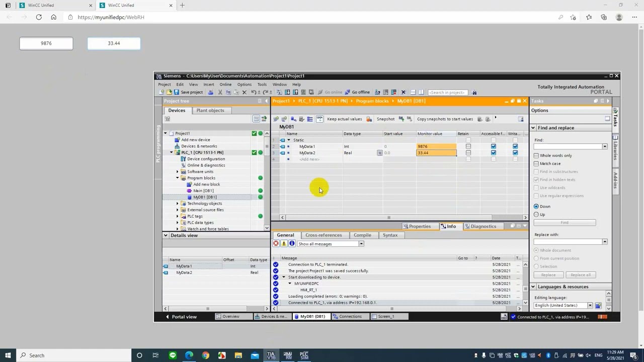Viewport: 644px width, 362px height.
Task: Click the information filter icon in Info
Action: pos(292,244)
